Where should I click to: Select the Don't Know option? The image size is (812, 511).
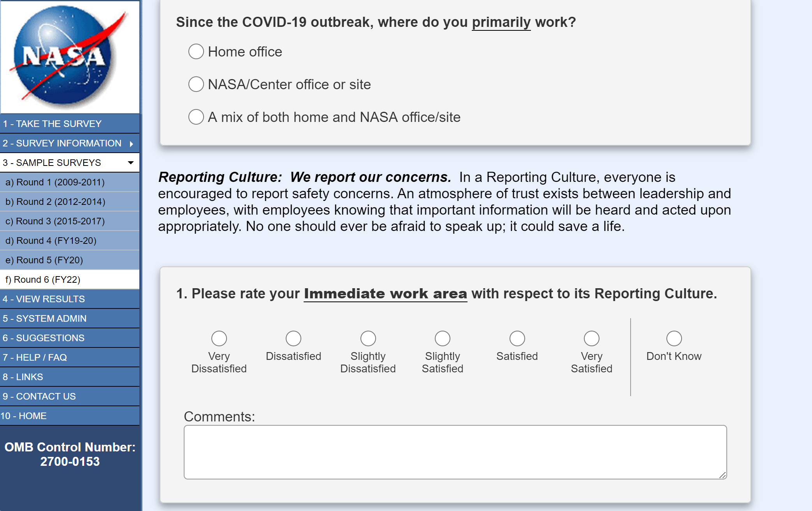coord(674,338)
